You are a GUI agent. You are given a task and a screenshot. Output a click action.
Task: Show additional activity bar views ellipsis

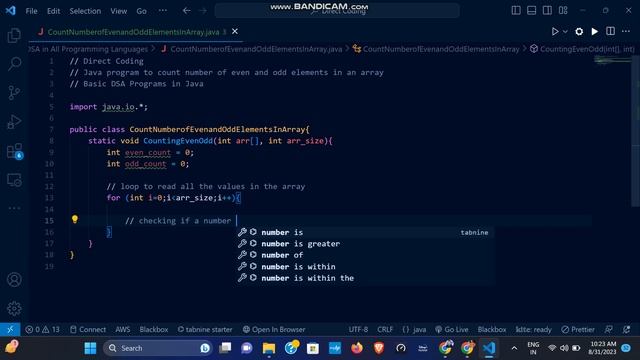(14, 208)
